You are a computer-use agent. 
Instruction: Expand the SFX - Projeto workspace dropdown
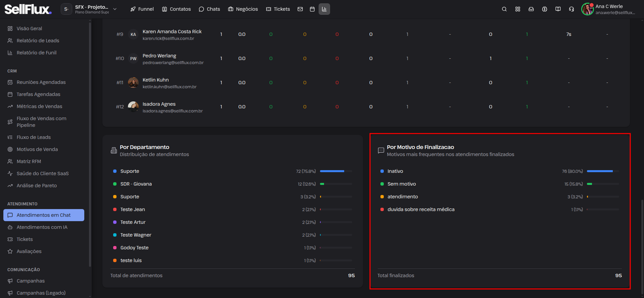click(x=89, y=9)
